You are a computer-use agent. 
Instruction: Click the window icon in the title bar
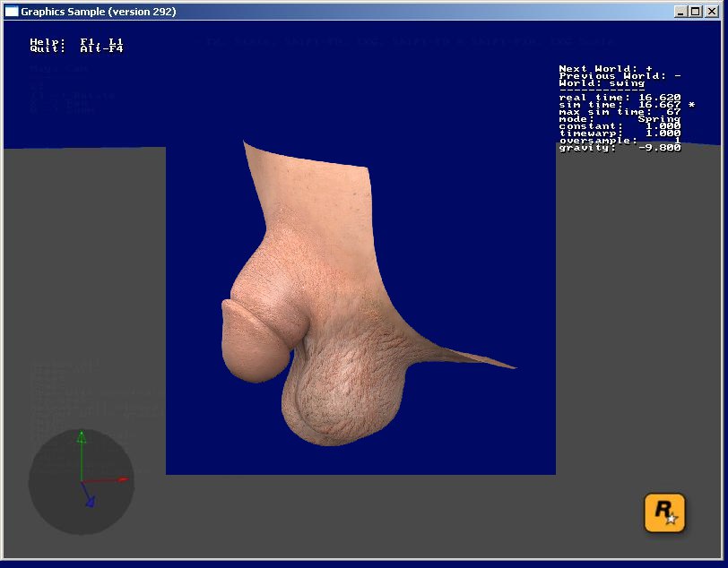11,11
